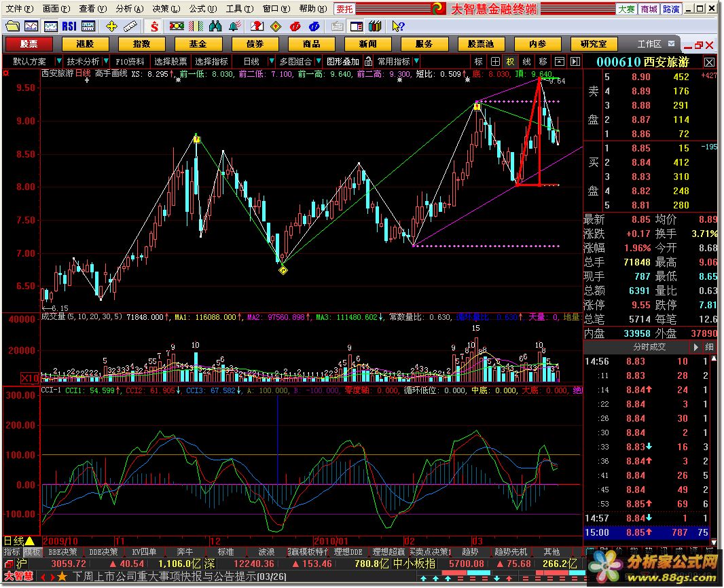
Task: Click the 基金 button
Action: point(198,44)
